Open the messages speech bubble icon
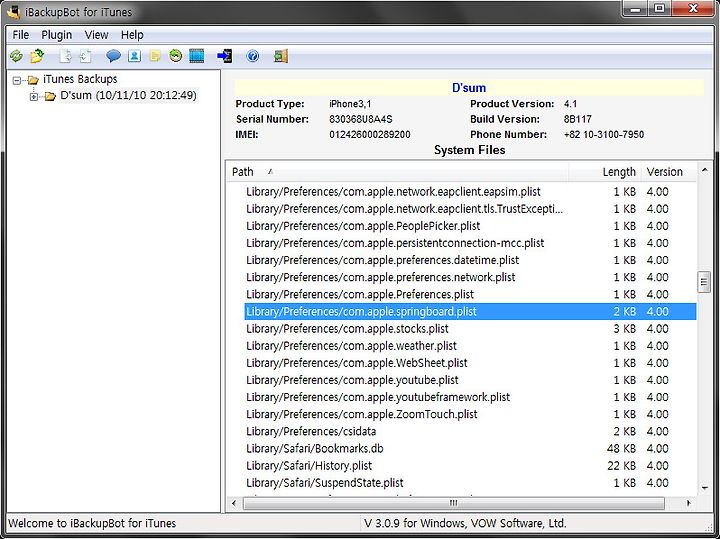Screen dimensions: 720x539 (113, 56)
